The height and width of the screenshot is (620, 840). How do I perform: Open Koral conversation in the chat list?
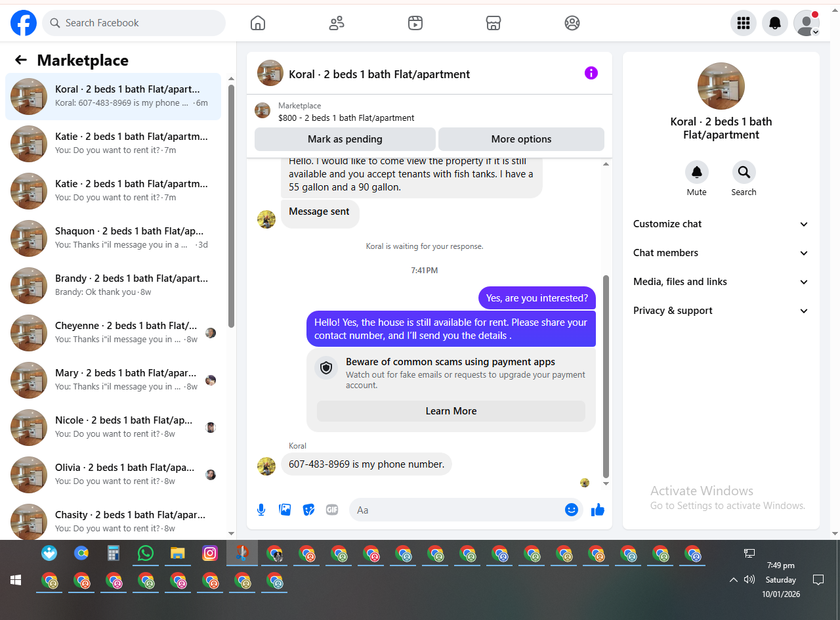(x=113, y=97)
